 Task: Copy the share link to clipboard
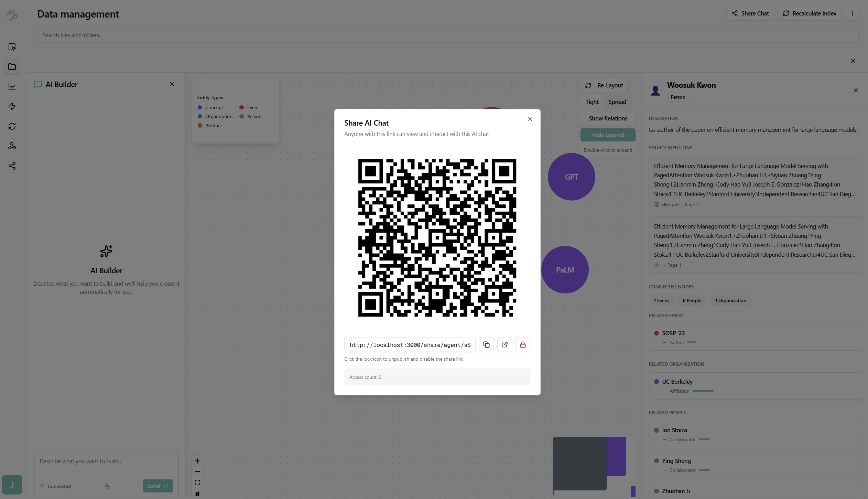[x=486, y=344]
